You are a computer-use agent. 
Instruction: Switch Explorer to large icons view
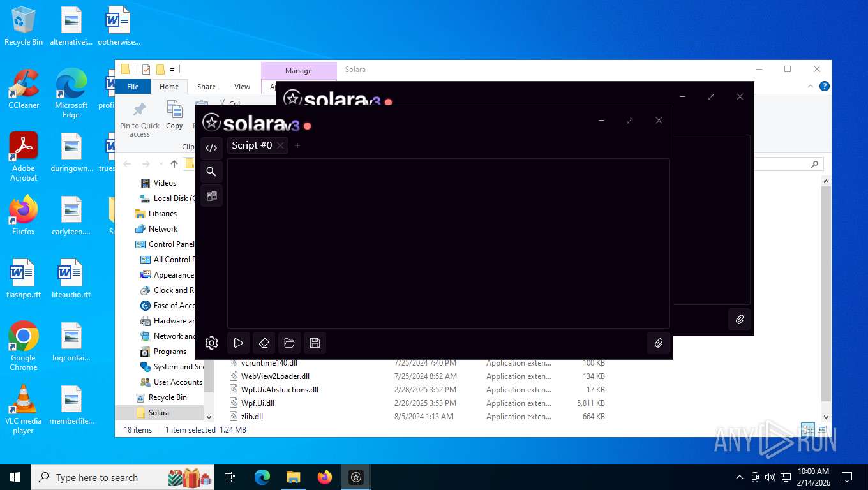click(x=822, y=430)
